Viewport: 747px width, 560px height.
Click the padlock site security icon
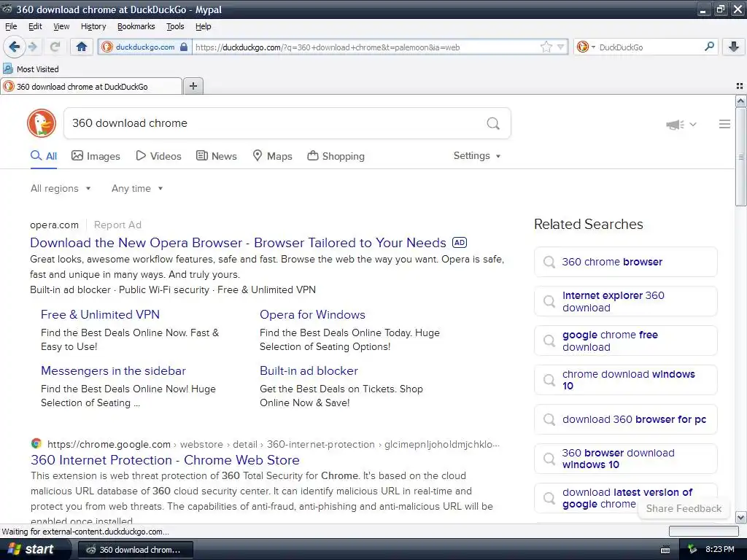point(184,47)
